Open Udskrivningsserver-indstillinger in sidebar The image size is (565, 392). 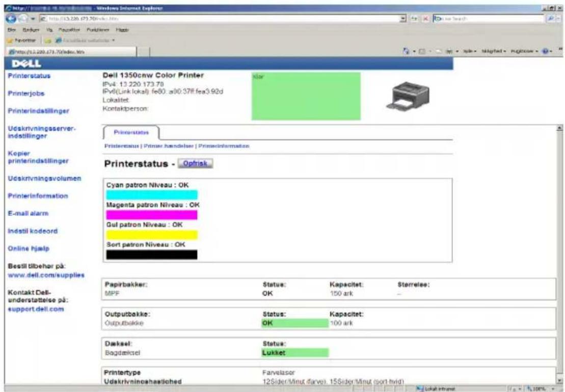tap(41, 132)
